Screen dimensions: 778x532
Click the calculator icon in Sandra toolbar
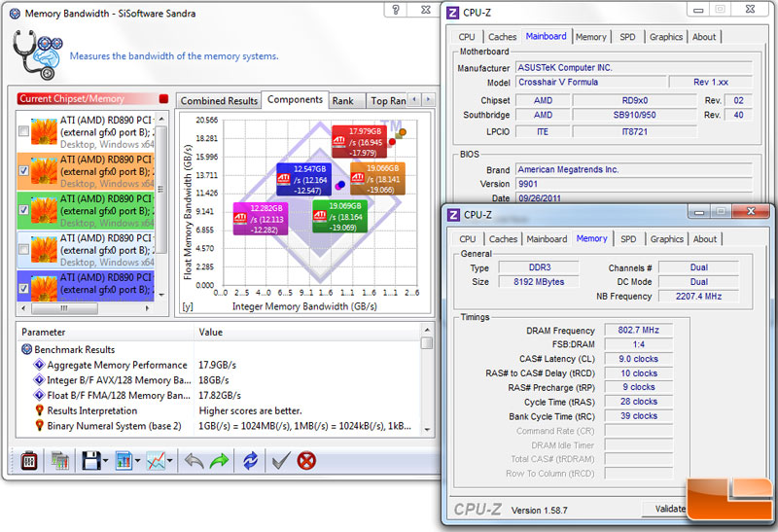point(29,461)
